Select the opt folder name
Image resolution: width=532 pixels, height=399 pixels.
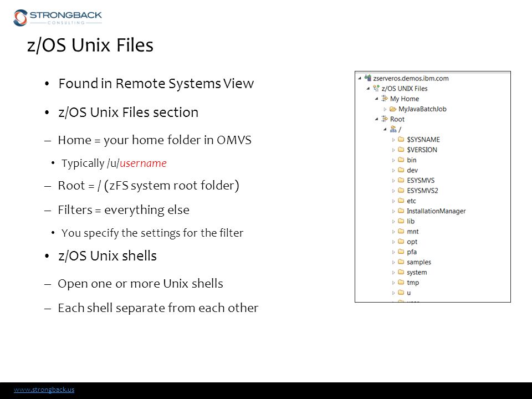412,242
